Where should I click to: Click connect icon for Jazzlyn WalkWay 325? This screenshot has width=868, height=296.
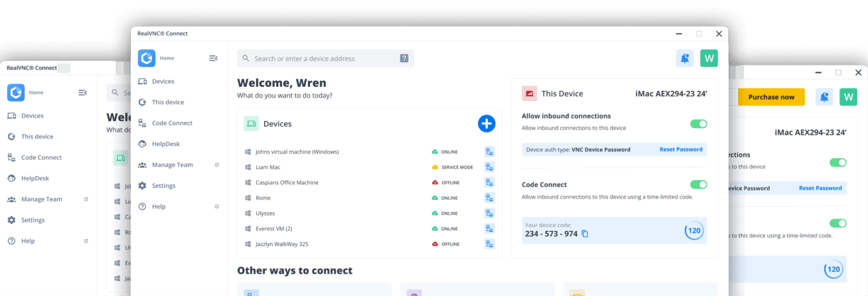489,244
